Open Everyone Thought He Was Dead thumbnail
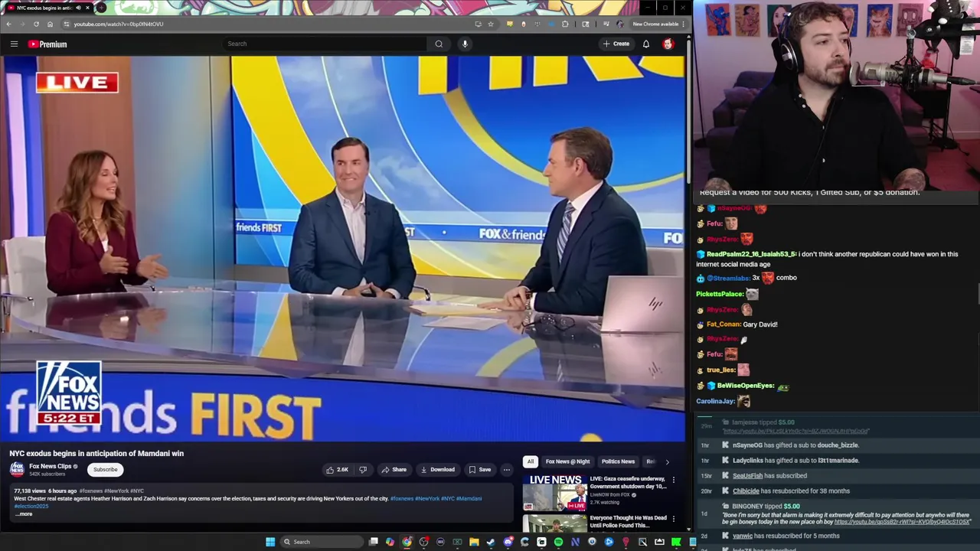Screen dimensions: 980x551 554,523
